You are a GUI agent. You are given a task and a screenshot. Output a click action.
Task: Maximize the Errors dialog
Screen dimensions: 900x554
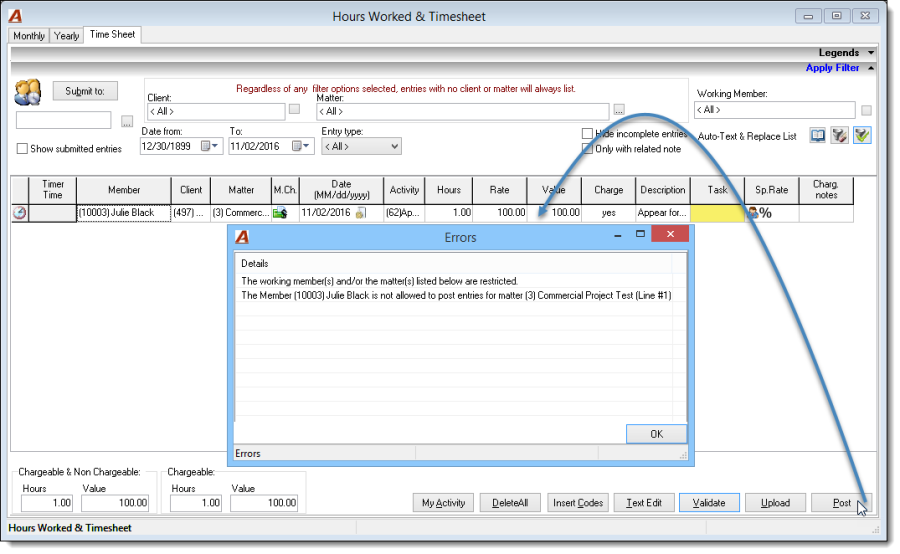(641, 234)
